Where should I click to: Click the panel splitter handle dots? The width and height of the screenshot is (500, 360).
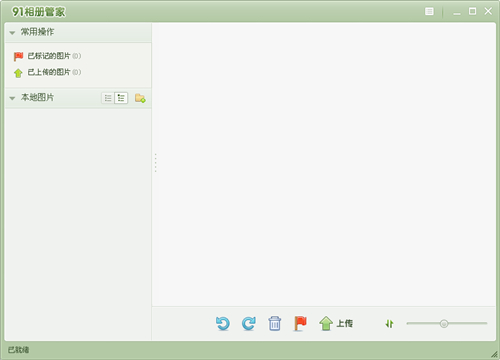click(155, 163)
